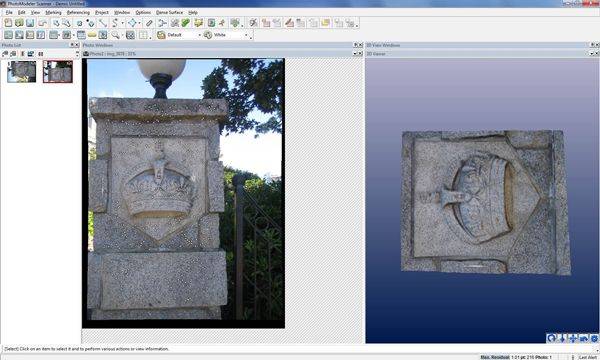Click the green referencing link icon

[186, 23]
